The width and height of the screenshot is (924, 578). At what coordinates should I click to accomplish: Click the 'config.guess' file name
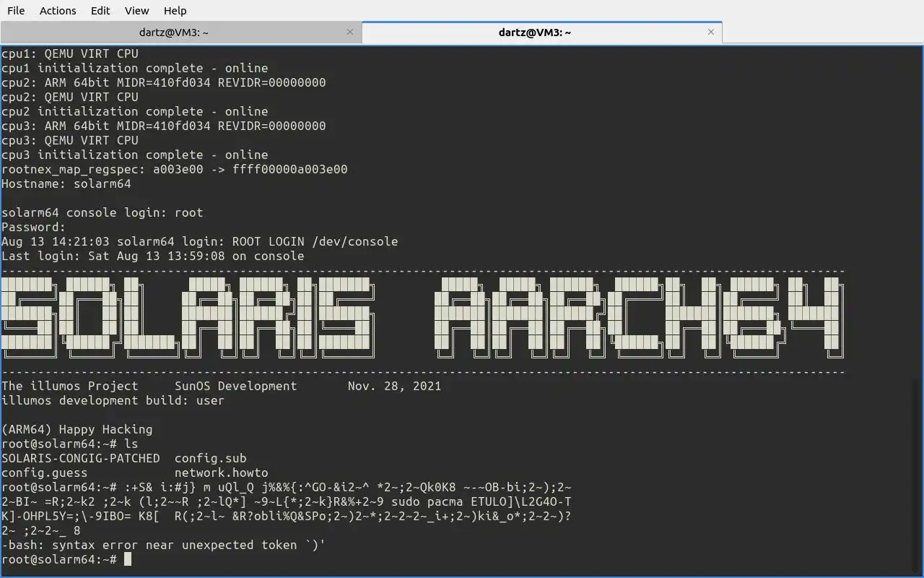click(x=45, y=473)
